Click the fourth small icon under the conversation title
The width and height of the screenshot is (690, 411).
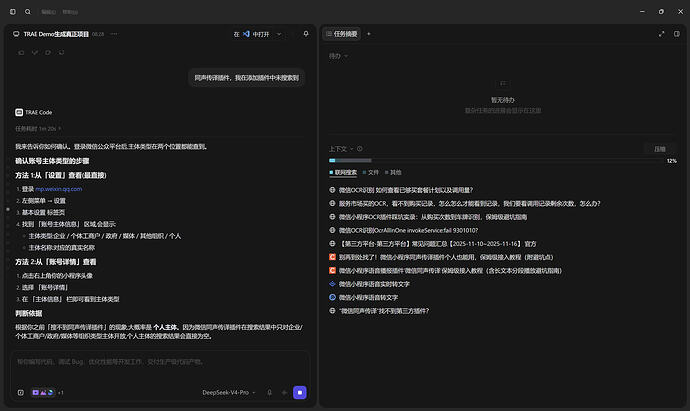click(62, 52)
